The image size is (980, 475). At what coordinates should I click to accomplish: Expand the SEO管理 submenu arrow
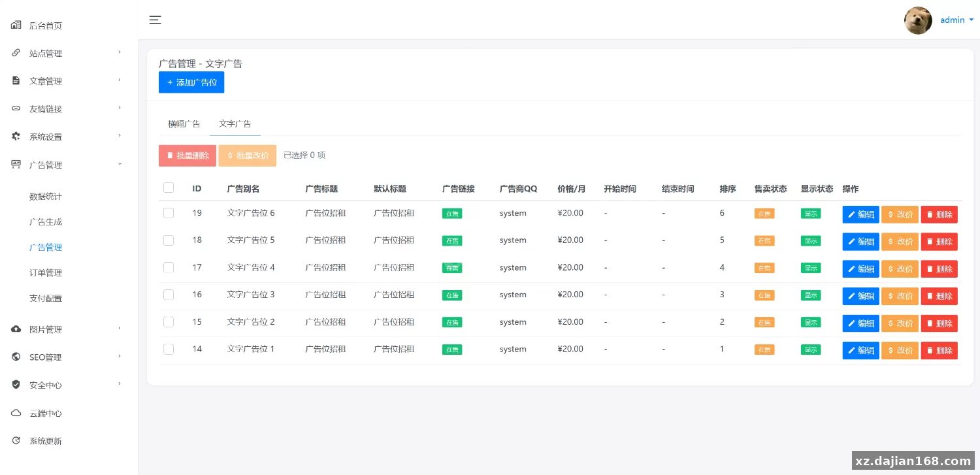point(120,356)
